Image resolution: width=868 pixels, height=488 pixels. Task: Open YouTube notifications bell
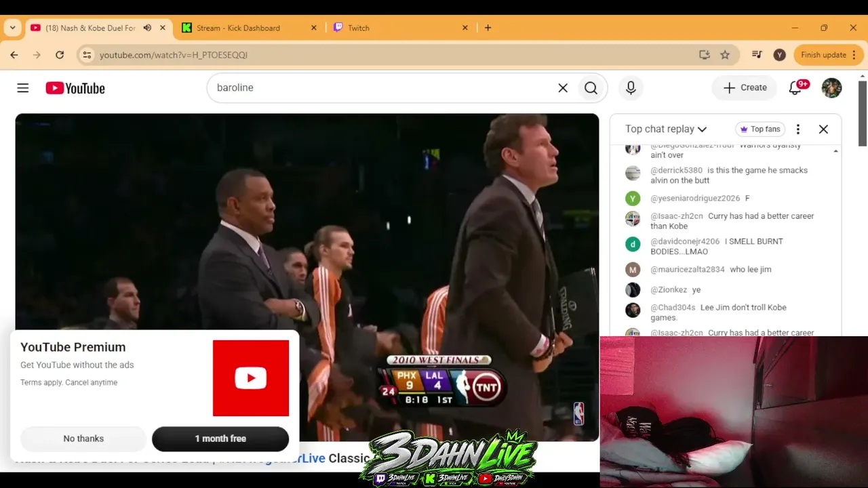click(795, 88)
